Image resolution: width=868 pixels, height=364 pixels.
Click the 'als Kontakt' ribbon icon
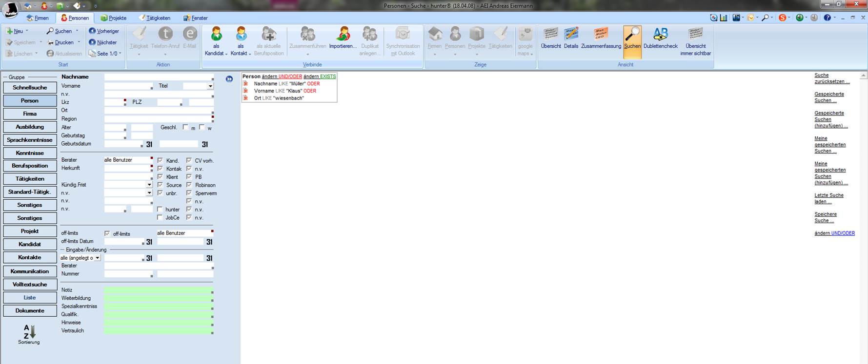click(241, 35)
